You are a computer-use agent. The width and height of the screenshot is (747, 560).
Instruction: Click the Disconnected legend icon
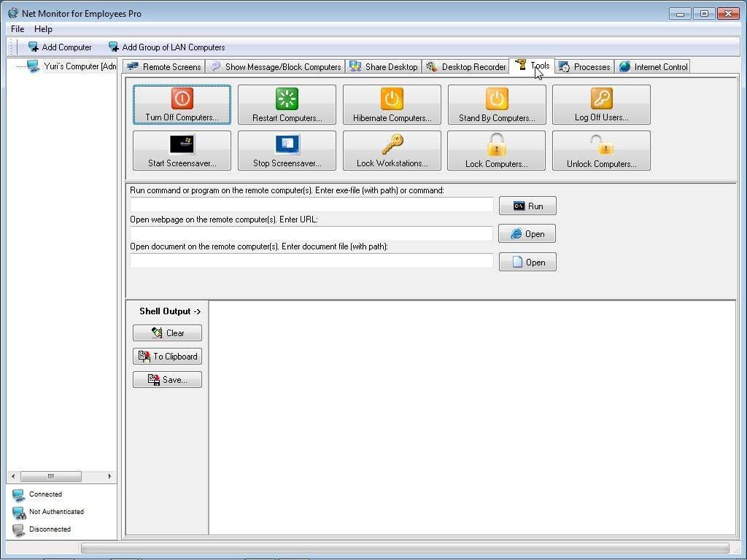click(x=18, y=530)
